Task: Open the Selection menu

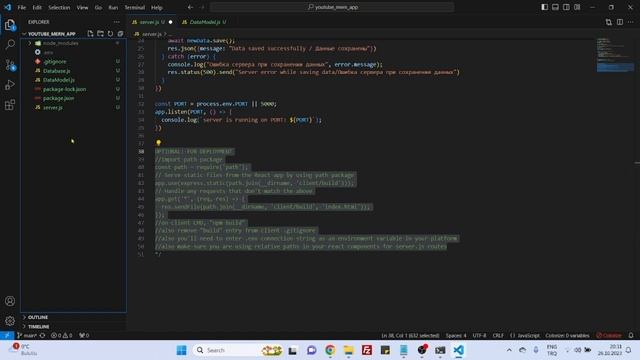Action: point(59,7)
